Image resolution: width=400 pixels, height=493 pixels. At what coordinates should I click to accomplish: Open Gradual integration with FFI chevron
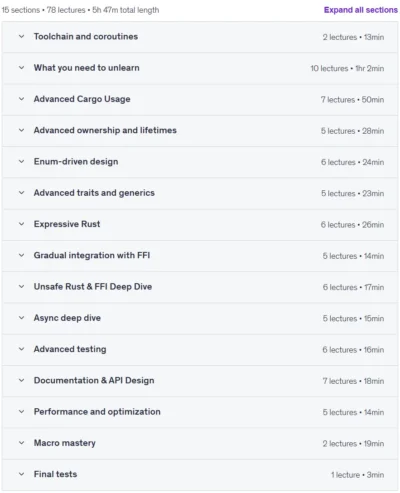pyautogui.click(x=22, y=256)
